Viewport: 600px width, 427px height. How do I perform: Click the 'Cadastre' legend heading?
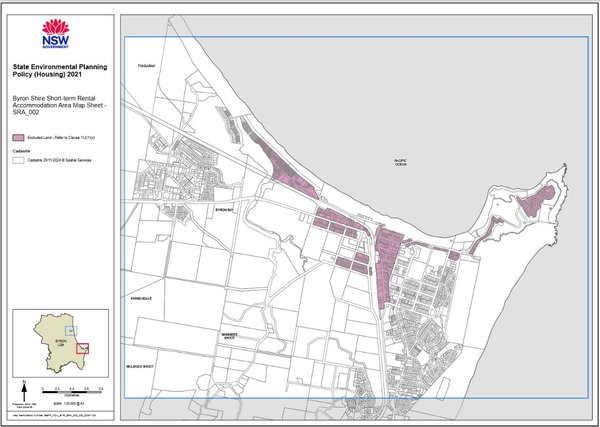19,151
